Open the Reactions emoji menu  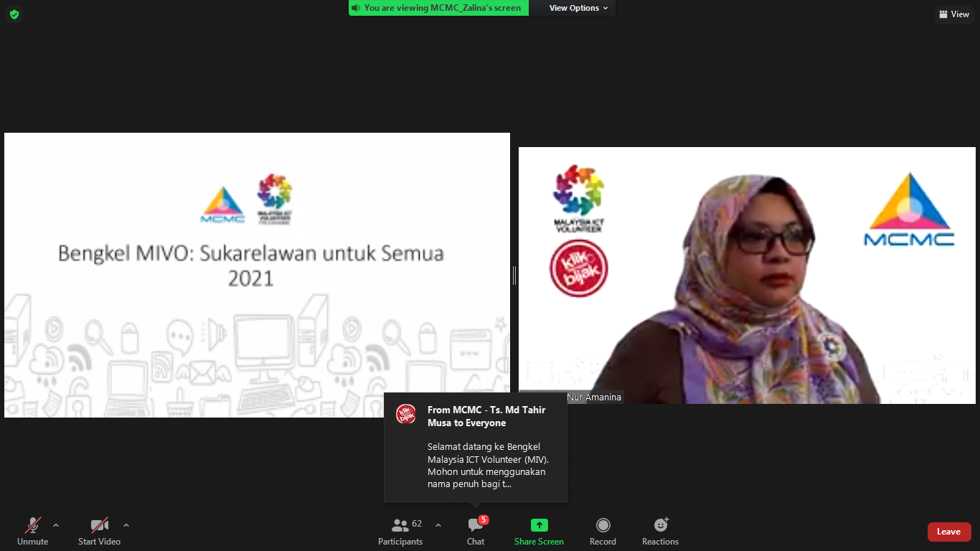coord(660,531)
